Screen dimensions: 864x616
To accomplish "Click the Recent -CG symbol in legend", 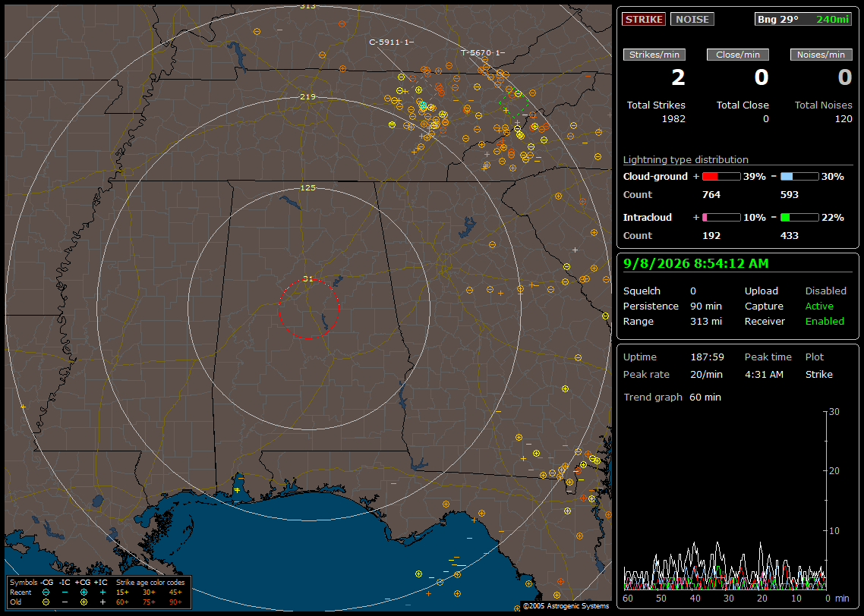I will pyautogui.click(x=46, y=592).
